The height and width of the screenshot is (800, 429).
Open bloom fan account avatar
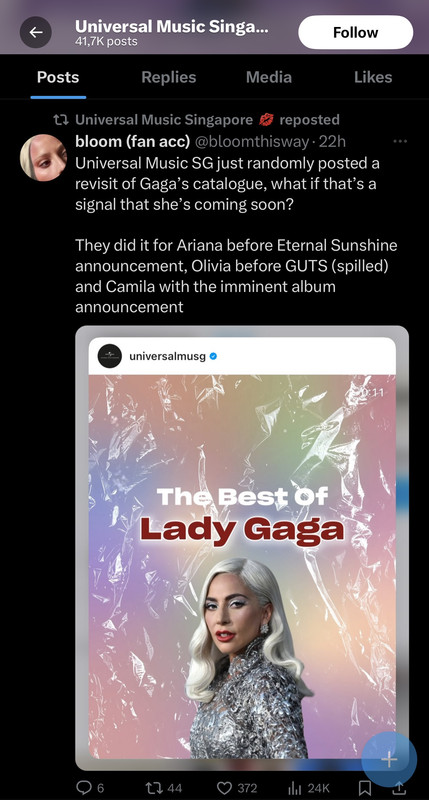[43, 157]
